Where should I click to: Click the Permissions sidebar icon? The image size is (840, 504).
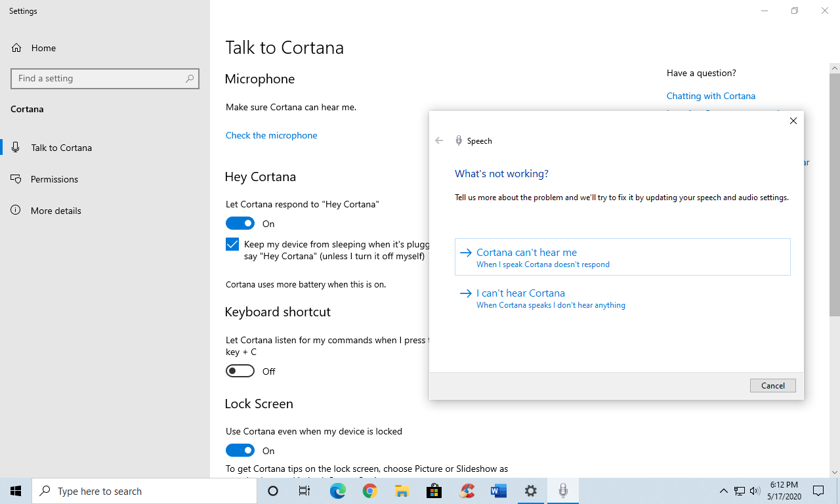coord(16,179)
